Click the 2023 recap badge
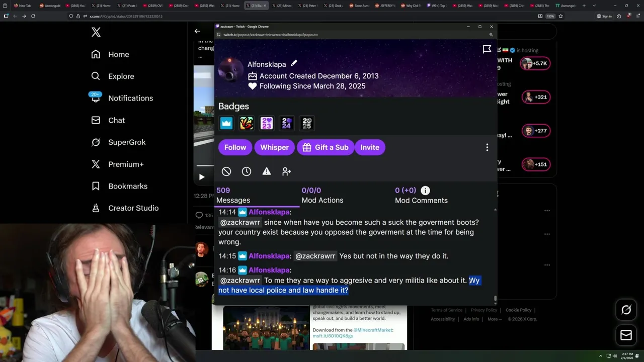 267,123
